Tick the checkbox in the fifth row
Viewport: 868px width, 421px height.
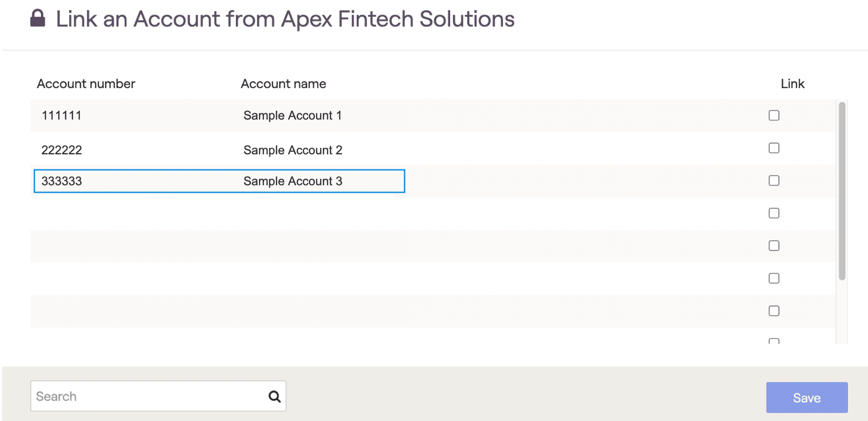[x=774, y=246]
